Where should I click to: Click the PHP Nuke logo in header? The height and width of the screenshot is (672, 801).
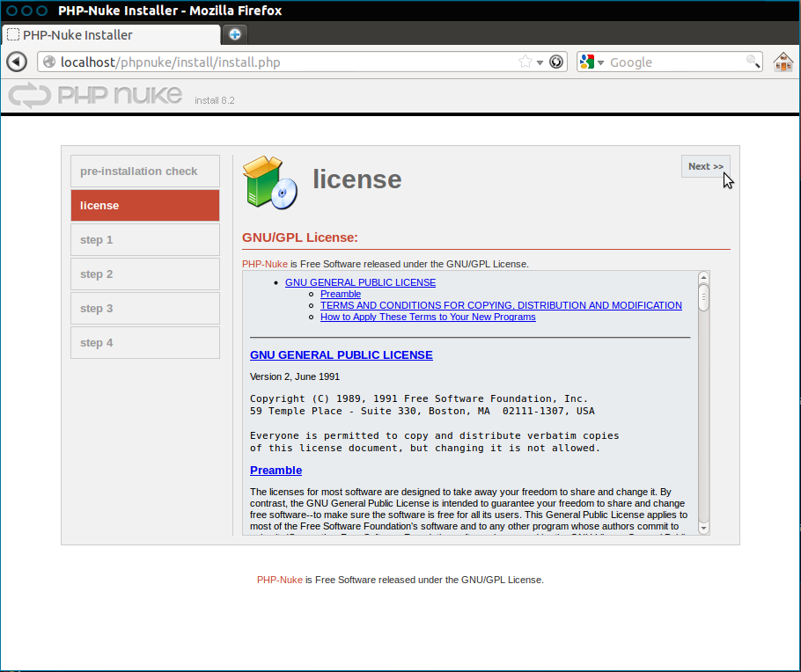pos(95,95)
